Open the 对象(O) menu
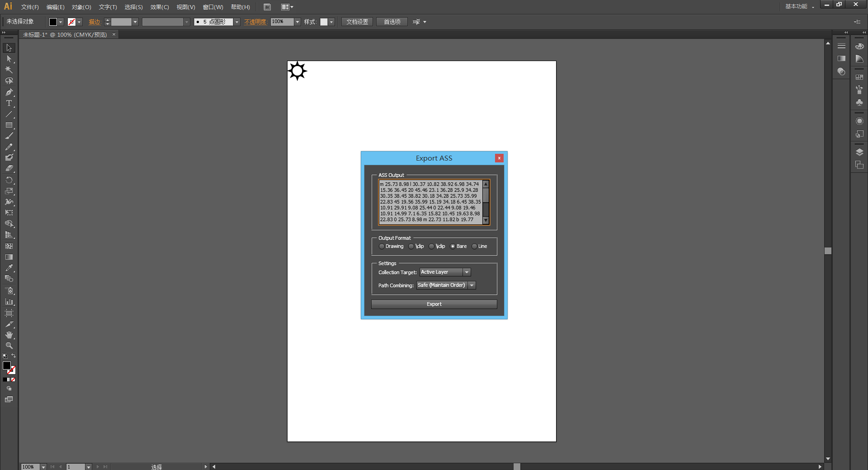The height and width of the screenshot is (470, 868). tap(81, 7)
